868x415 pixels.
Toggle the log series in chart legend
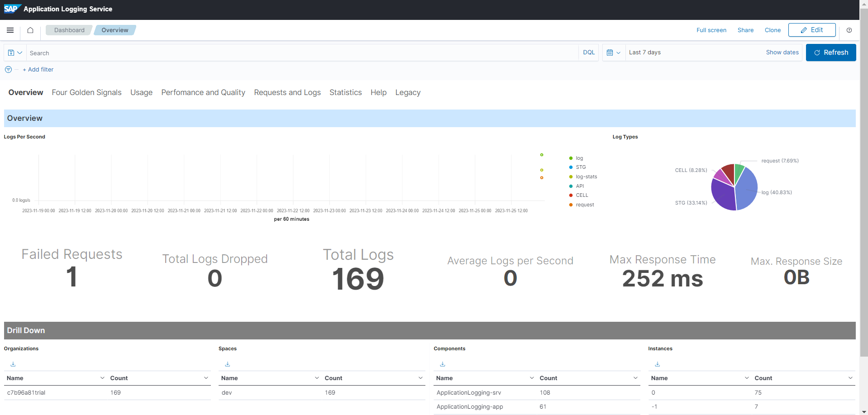tap(579, 158)
